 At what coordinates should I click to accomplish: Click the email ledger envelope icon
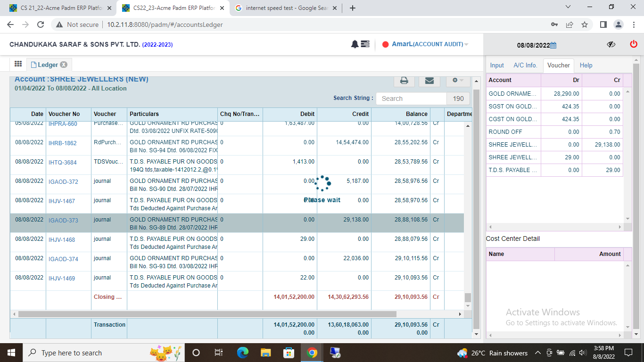click(x=429, y=81)
